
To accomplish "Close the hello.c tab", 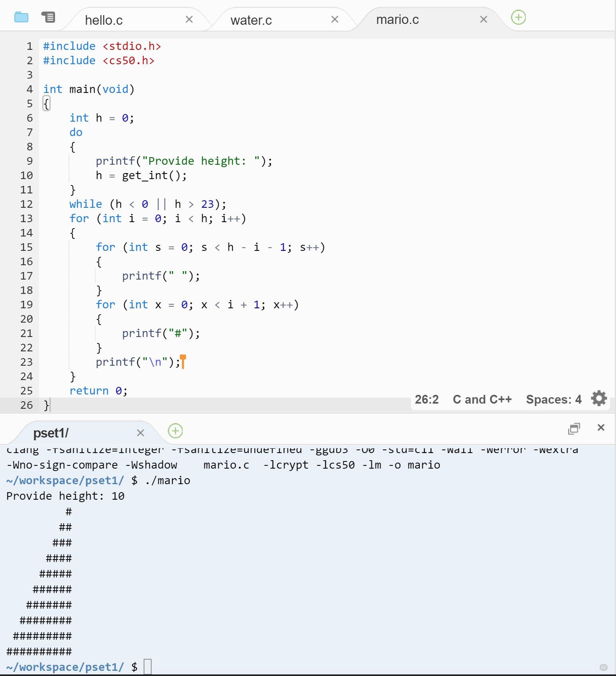I will (x=189, y=19).
